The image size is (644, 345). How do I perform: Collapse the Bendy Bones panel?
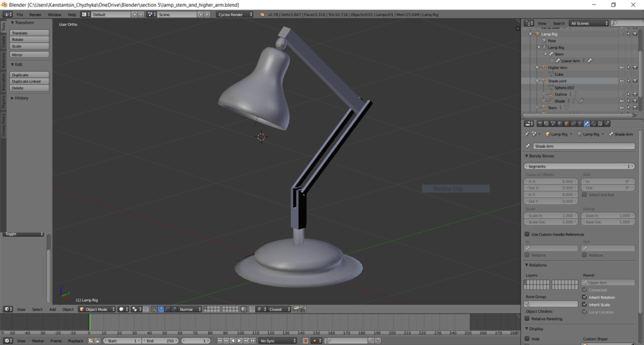click(x=527, y=156)
